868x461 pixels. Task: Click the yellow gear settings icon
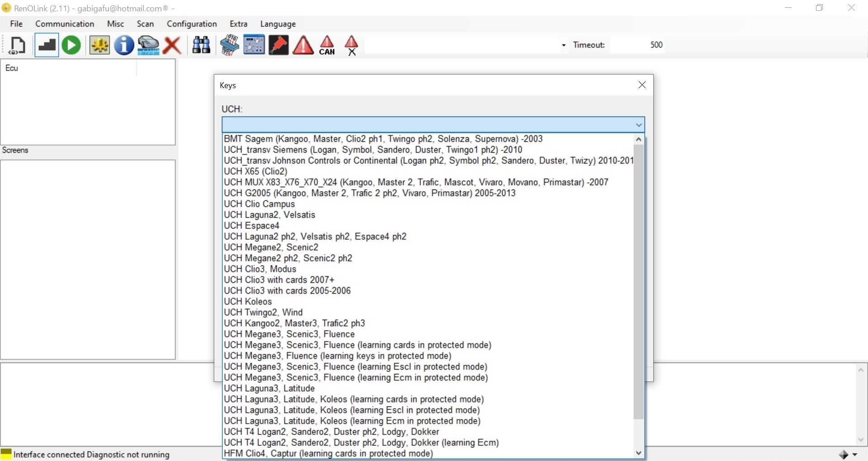tap(99, 45)
